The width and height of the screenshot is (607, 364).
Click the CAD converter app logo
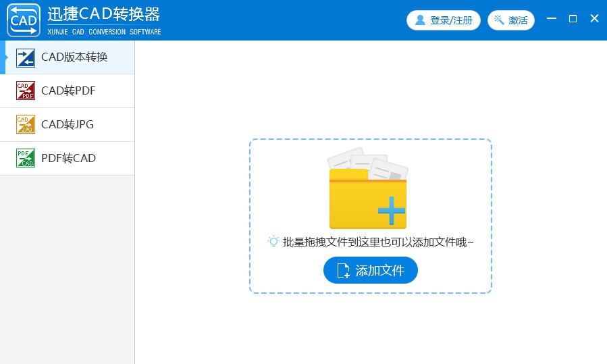coord(24,20)
